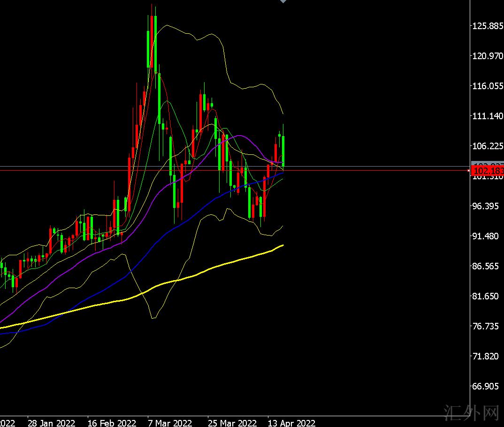Viewport: 504px width, 427px height.
Task: Click the watermark logo in bottom-right corner
Action: click(471, 412)
